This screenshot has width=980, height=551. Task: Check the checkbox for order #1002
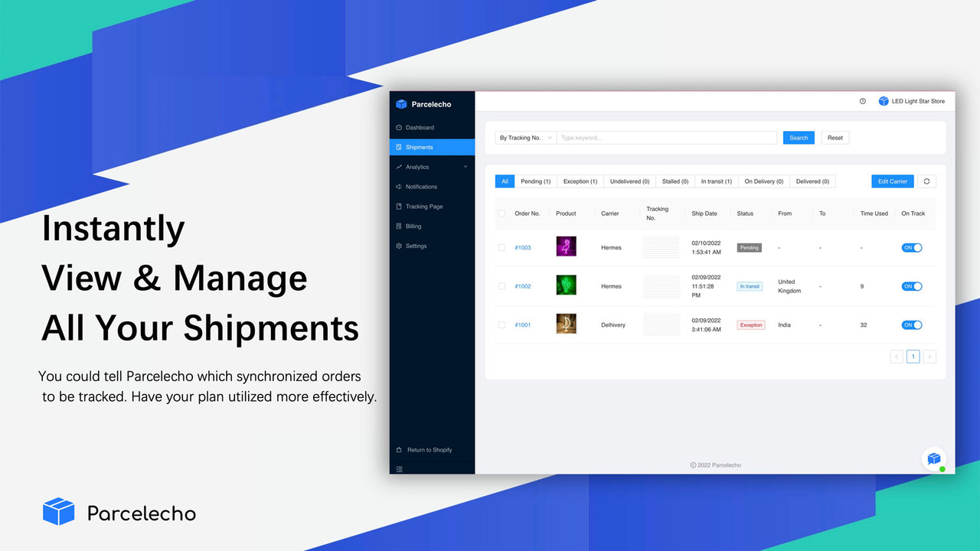(501, 286)
